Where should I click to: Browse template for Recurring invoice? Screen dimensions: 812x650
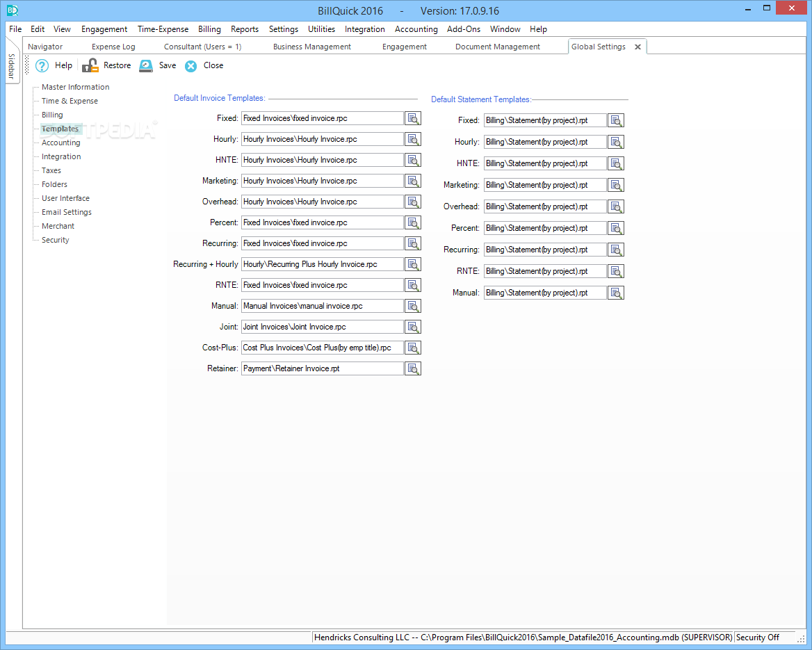(413, 243)
